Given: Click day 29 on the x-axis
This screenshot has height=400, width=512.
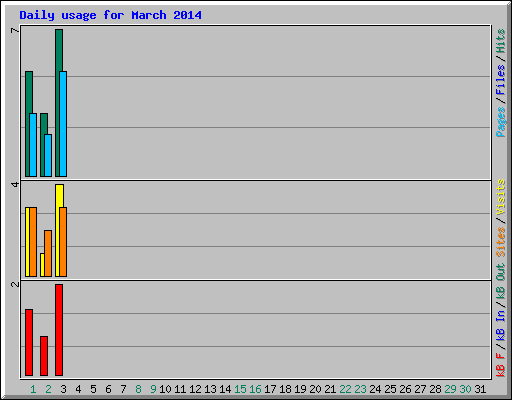Looking at the screenshot, I should click(x=450, y=389).
